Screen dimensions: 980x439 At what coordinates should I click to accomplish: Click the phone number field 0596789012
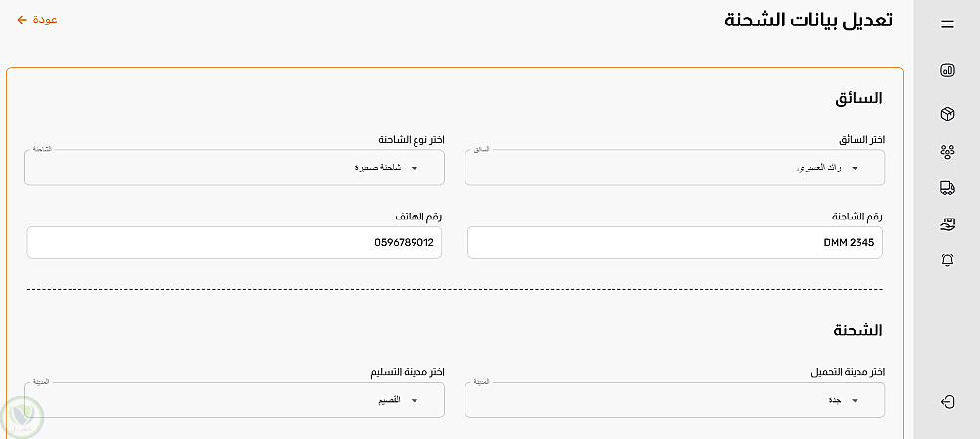tap(234, 243)
